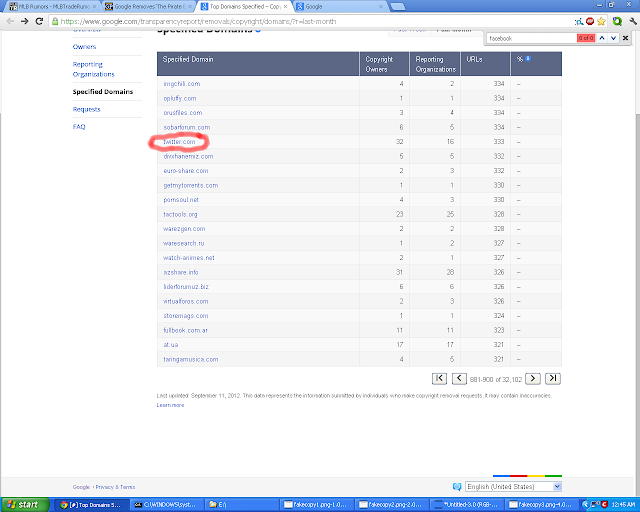Open the euro-share.com link
Screen dimensions: 640x512
point(186,171)
